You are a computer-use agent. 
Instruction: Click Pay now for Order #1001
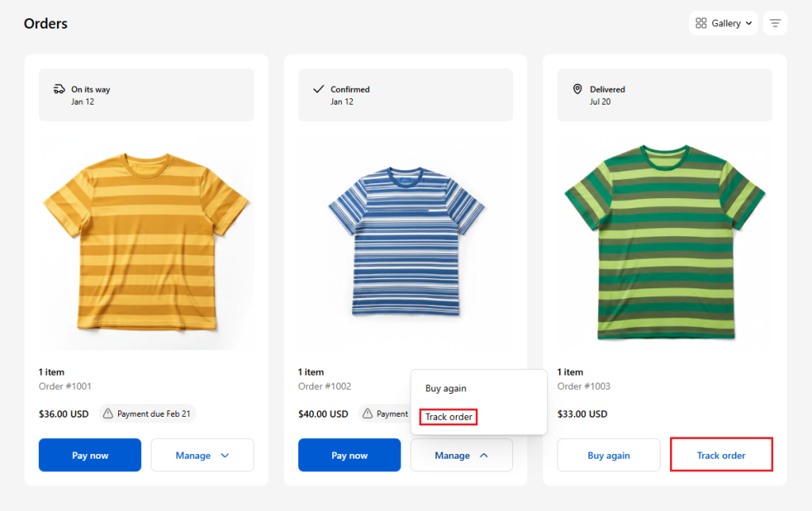pos(90,455)
